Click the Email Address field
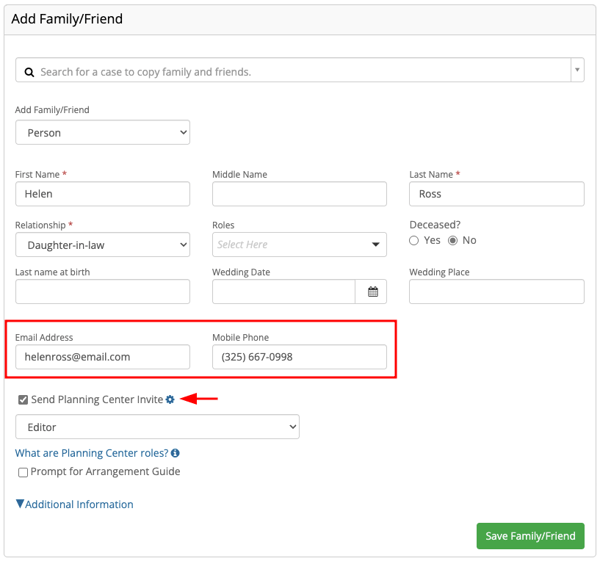Screen dimensions: 600x561 pos(102,357)
